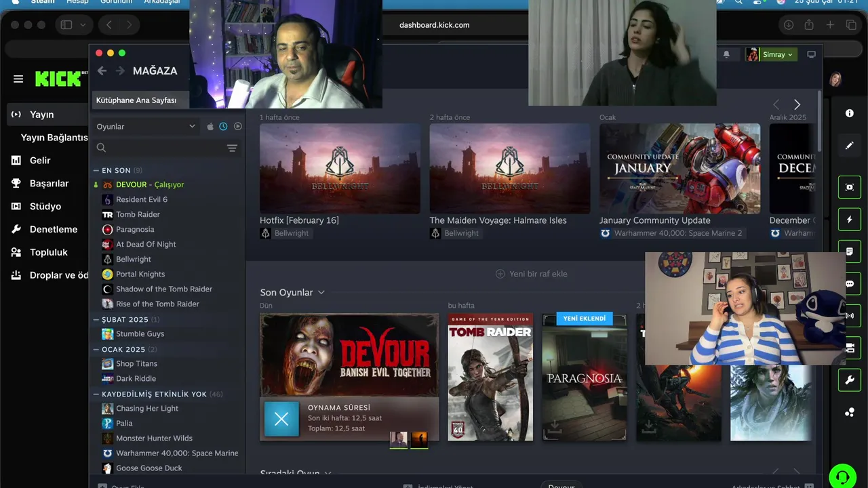This screenshot has width=868, height=488.
Task: Open the MAĞAZA tab in Steam
Action: point(155,70)
